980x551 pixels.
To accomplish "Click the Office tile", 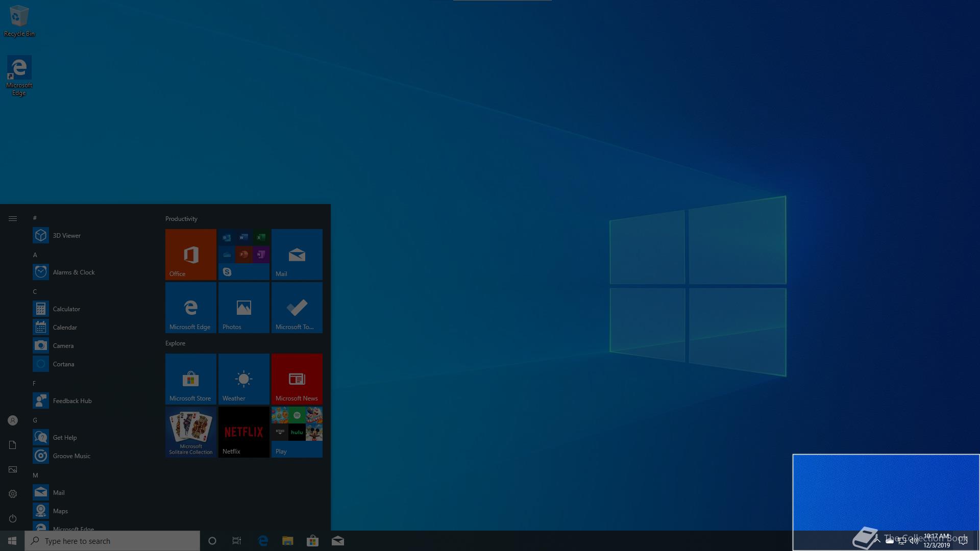I will pyautogui.click(x=191, y=255).
